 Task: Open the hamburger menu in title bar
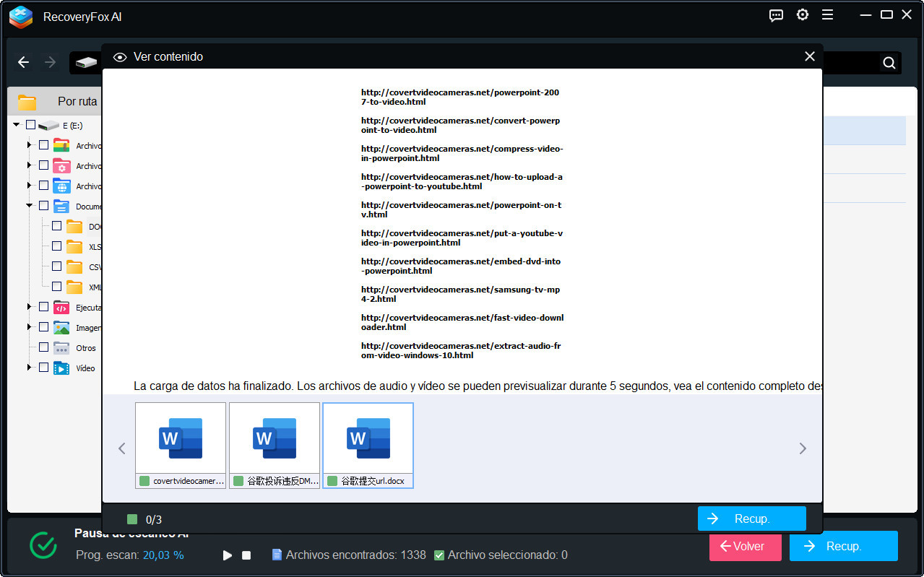828,15
